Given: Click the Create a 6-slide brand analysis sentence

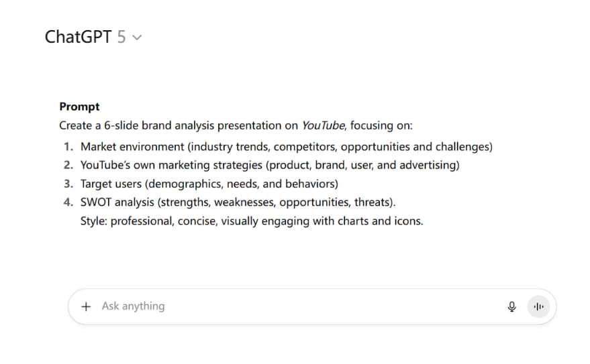Looking at the screenshot, I should pos(236,125).
